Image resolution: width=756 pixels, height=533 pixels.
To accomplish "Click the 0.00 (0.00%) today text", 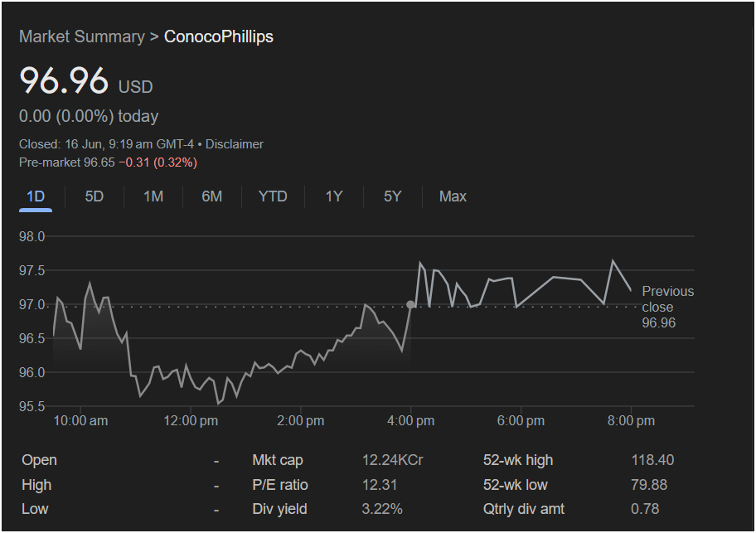I will click(x=89, y=116).
